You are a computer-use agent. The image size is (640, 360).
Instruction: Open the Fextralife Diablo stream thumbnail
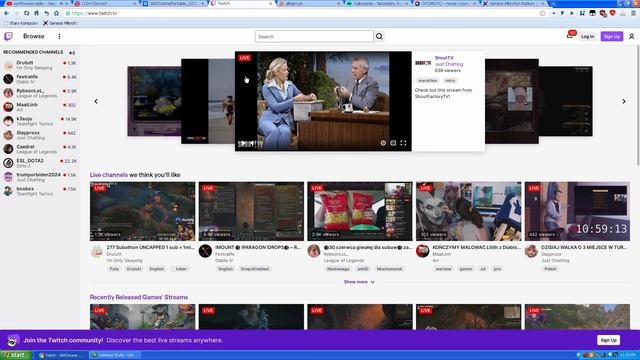point(251,211)
